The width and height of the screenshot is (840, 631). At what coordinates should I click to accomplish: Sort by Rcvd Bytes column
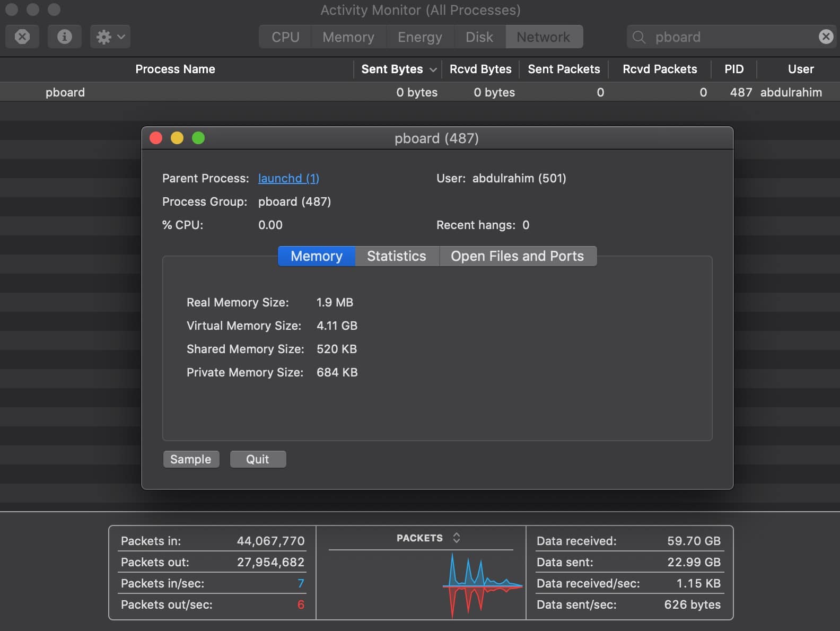point(480,69)
